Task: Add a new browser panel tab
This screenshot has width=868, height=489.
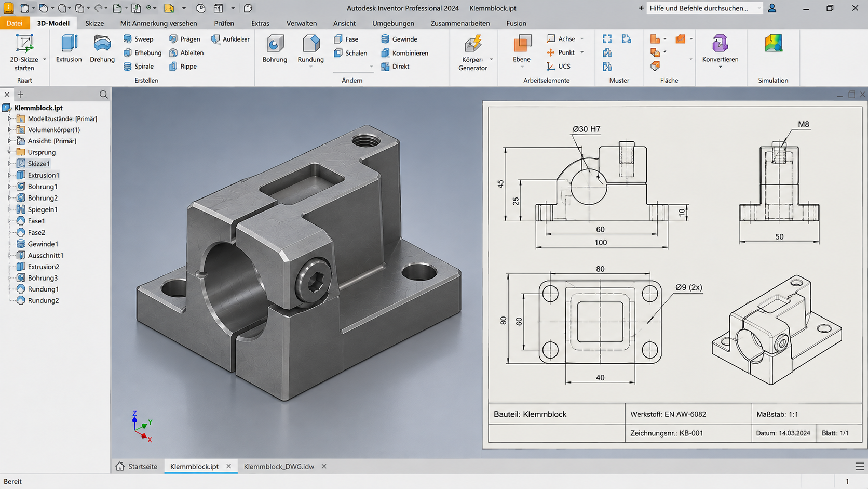Action: pos(20,95)
